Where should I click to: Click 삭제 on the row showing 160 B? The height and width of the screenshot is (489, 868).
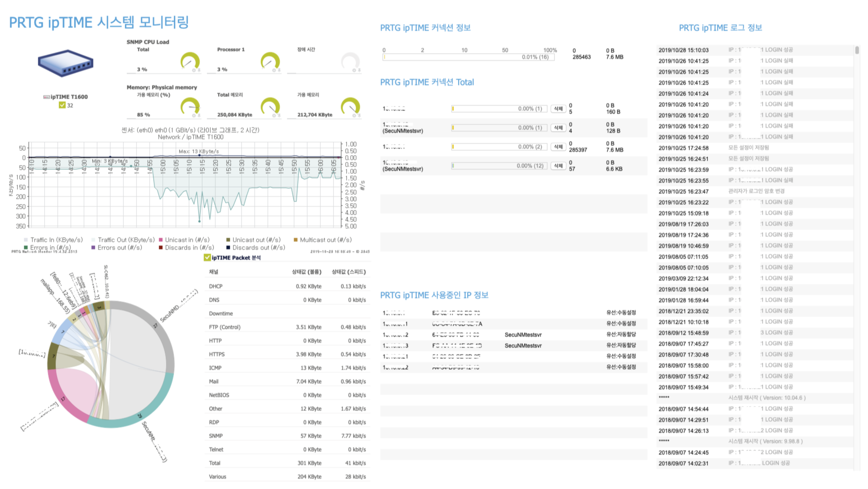point(558,109)
